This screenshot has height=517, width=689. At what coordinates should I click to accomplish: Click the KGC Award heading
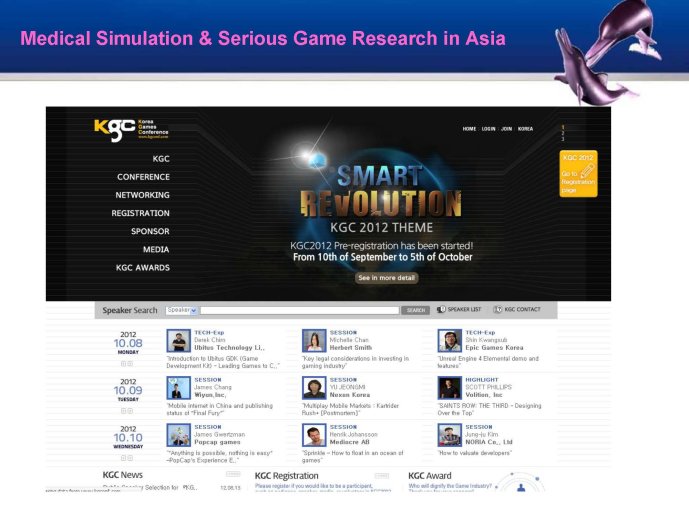click(430, 476)
